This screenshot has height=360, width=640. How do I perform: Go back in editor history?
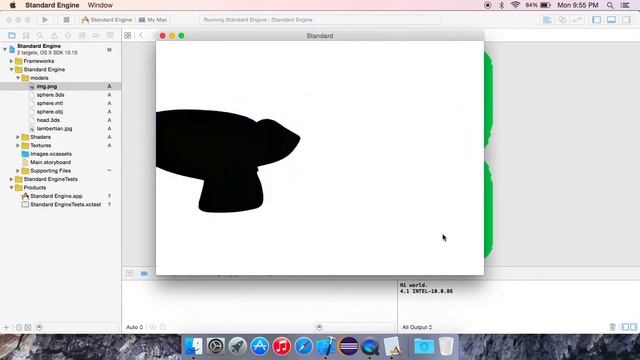tap(141, 36)
